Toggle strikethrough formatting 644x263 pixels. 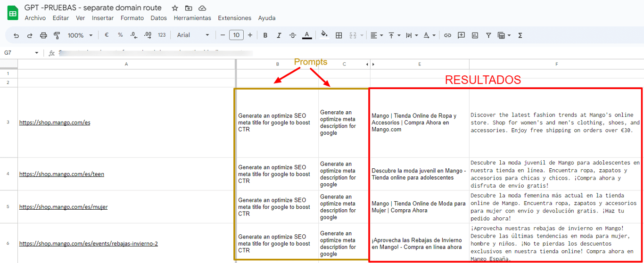pos(292,35)
